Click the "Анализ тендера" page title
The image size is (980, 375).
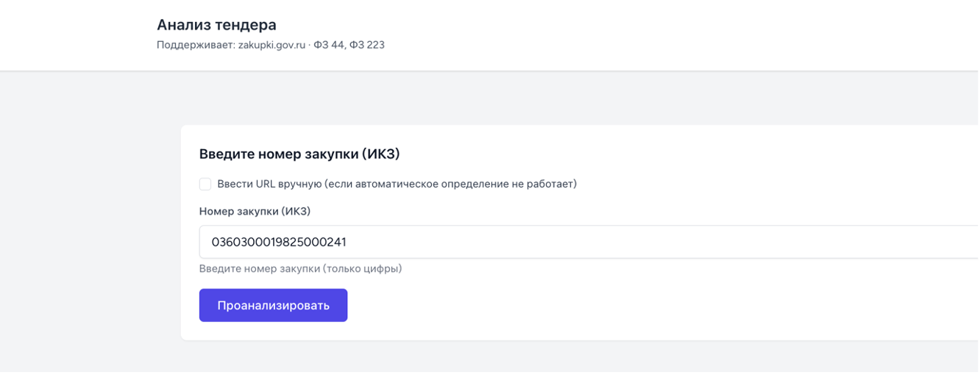(x=216, y=25)
